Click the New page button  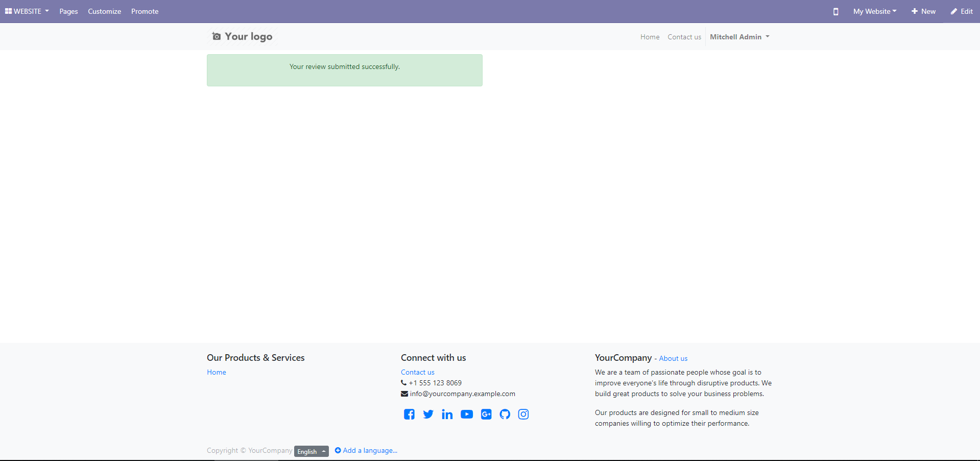coord(923,11)
